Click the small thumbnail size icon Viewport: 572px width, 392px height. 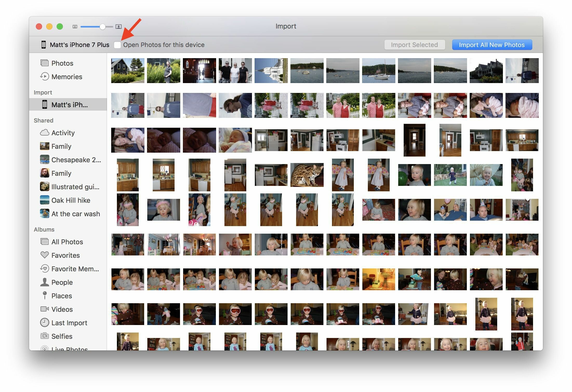(x=75, y=26)
